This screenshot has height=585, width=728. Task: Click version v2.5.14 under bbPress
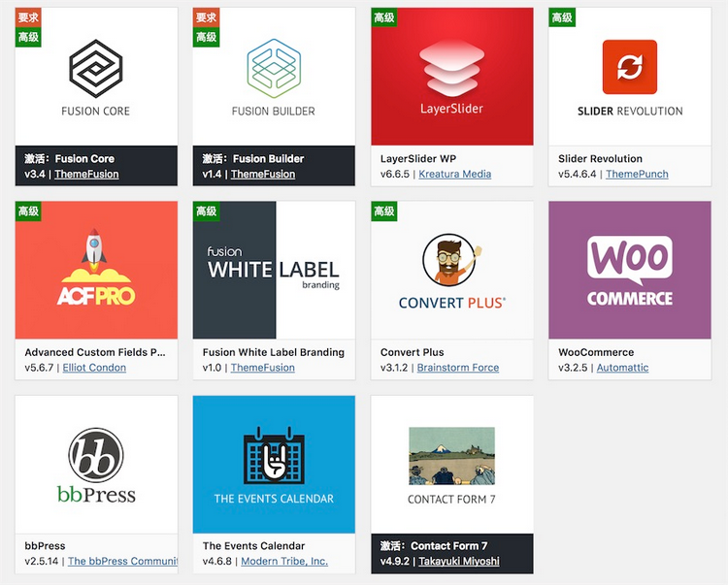(x=42, y=561)
